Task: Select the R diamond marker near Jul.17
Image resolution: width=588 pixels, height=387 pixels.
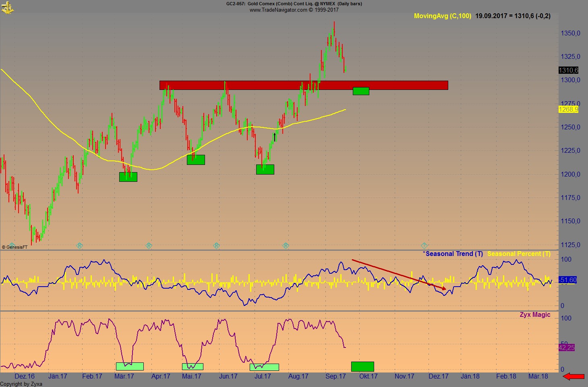Action: (x=286, y=245)
